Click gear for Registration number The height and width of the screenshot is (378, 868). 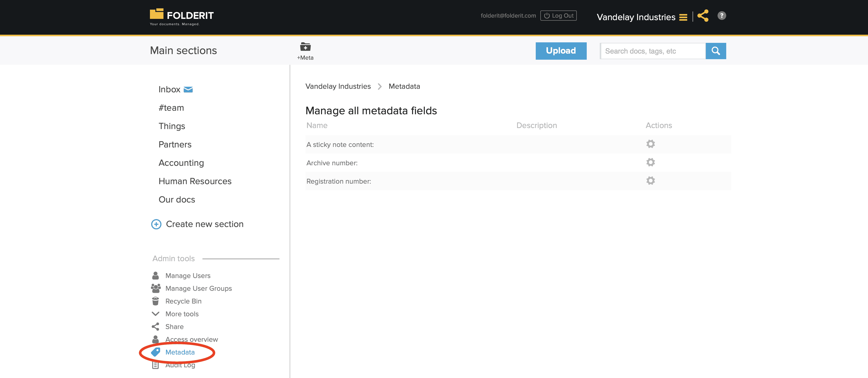click(650, 181)
